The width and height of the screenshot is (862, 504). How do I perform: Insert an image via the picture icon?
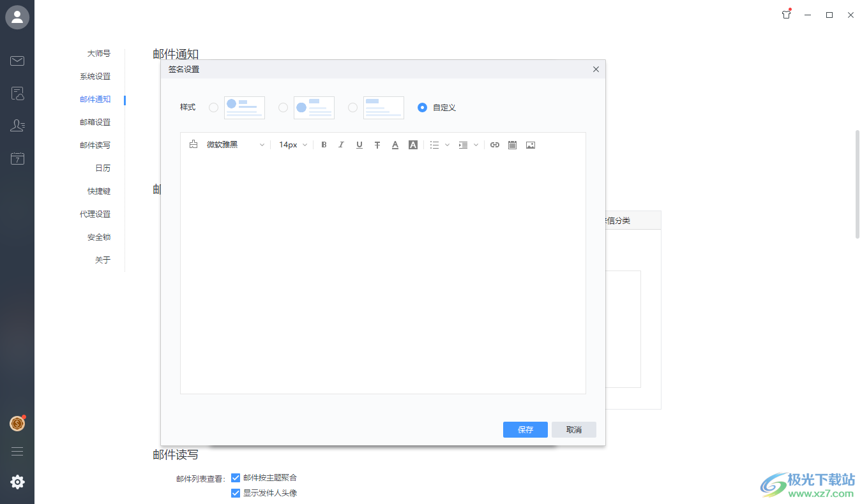click(531, 145)
